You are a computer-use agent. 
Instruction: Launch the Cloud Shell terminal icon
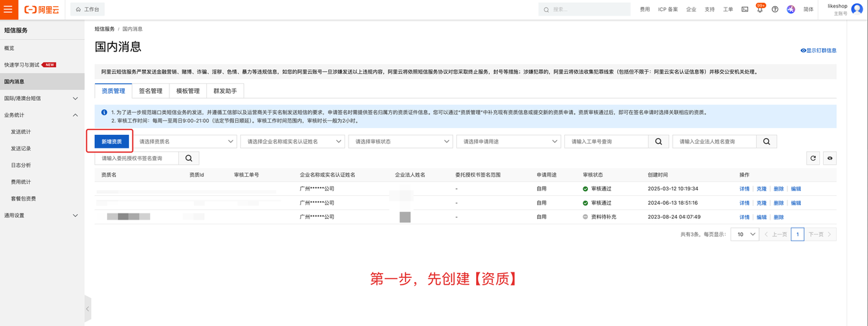coord(745,9)
